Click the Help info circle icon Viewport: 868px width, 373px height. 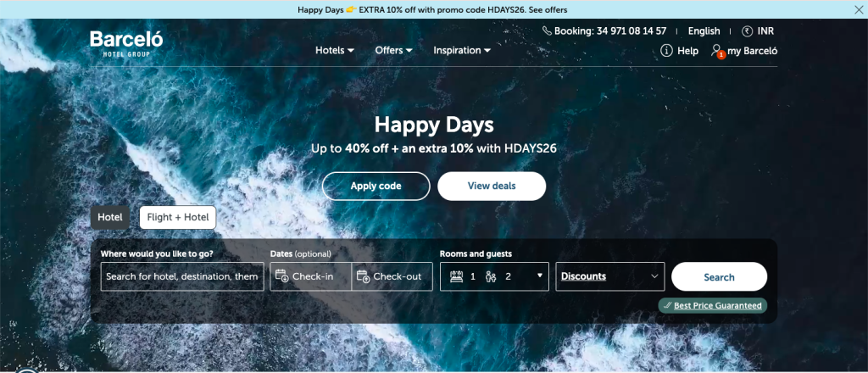[x=666, y=51]
